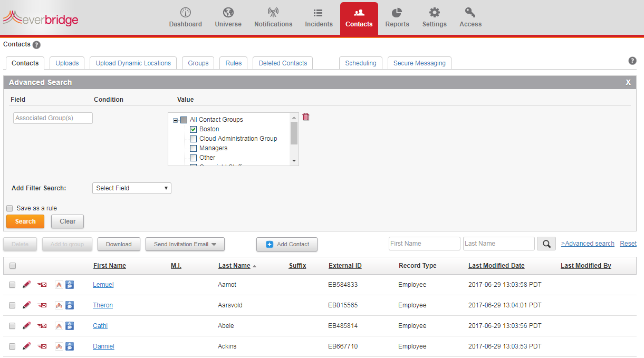The height and width of the screenshot is (358, 644).
Task: Click the First Name search field
Action: coord(424,244)
